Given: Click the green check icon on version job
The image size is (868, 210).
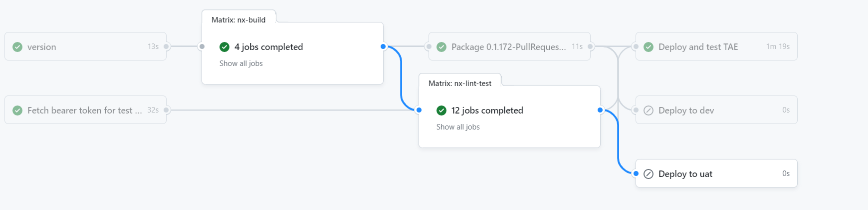Looking at the screenshot, I should coord(17,46).
